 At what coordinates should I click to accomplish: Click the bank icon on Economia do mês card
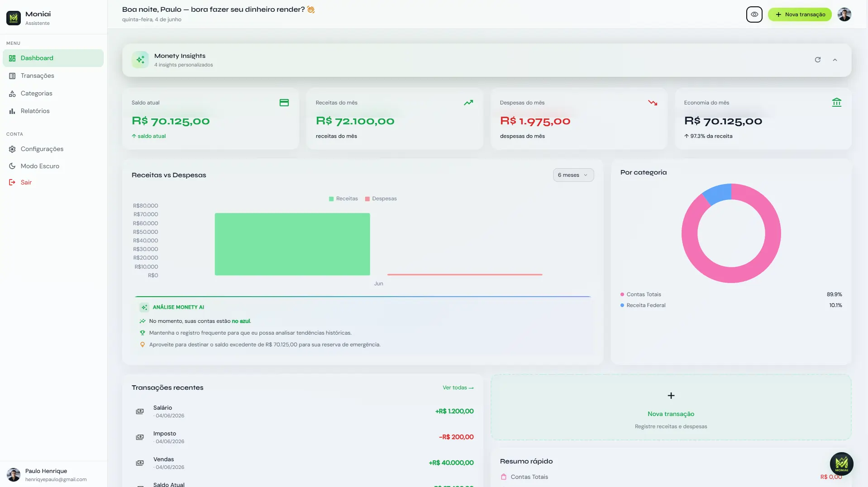click(x=836, y=103)
